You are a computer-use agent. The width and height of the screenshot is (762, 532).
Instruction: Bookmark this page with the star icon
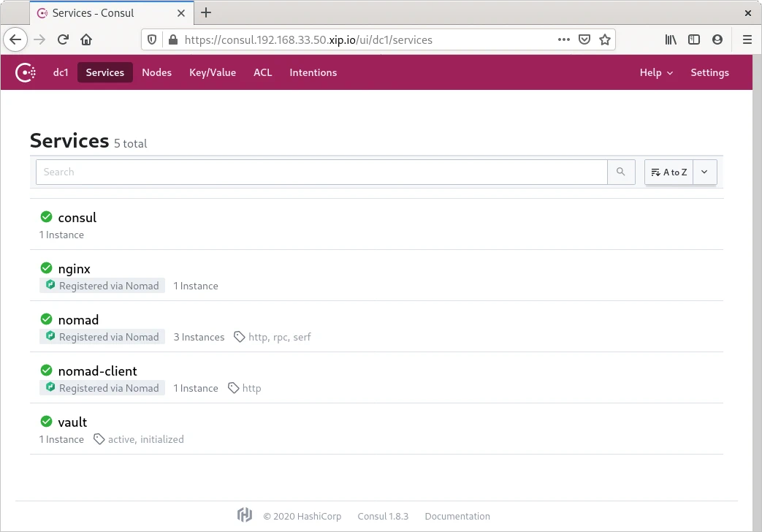pos(605,40)
